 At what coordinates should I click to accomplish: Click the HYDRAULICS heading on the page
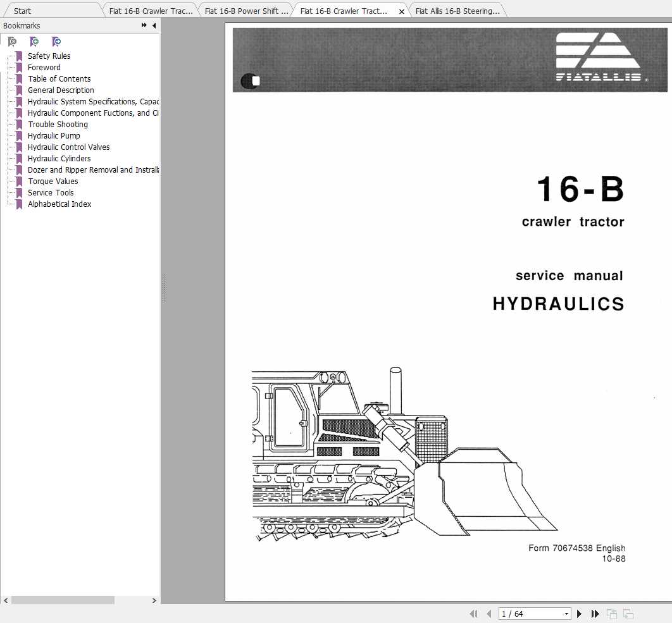coord(559,304)
